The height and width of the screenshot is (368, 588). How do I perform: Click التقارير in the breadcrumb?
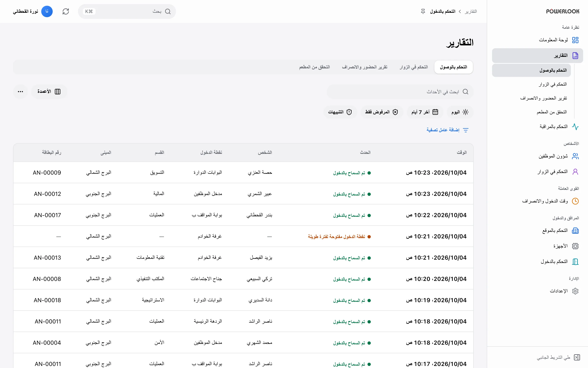pyautogui.click(x=471, y=11)
